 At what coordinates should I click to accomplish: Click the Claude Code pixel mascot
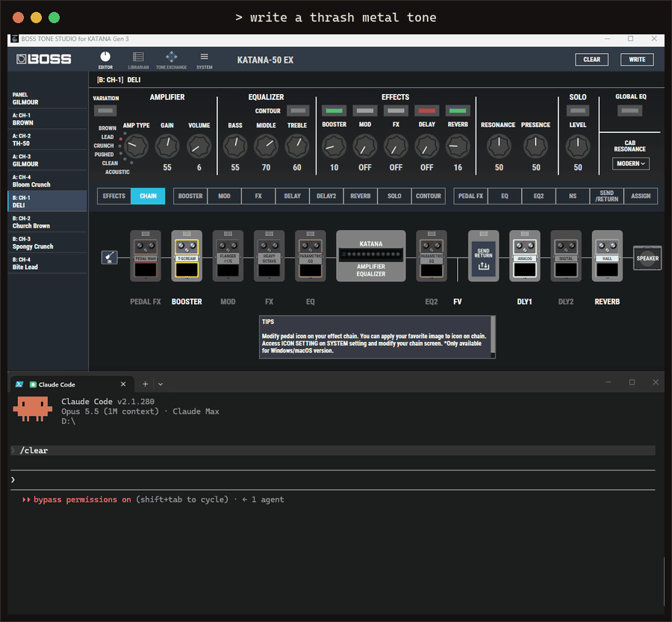33,409
